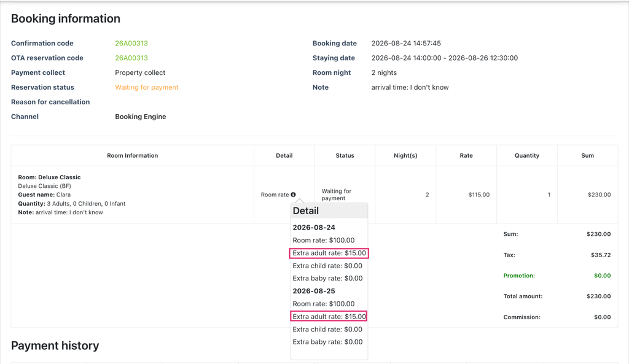Click the Waiting for payment reservation status
This screenshot has width=629, height=364.
146,87
